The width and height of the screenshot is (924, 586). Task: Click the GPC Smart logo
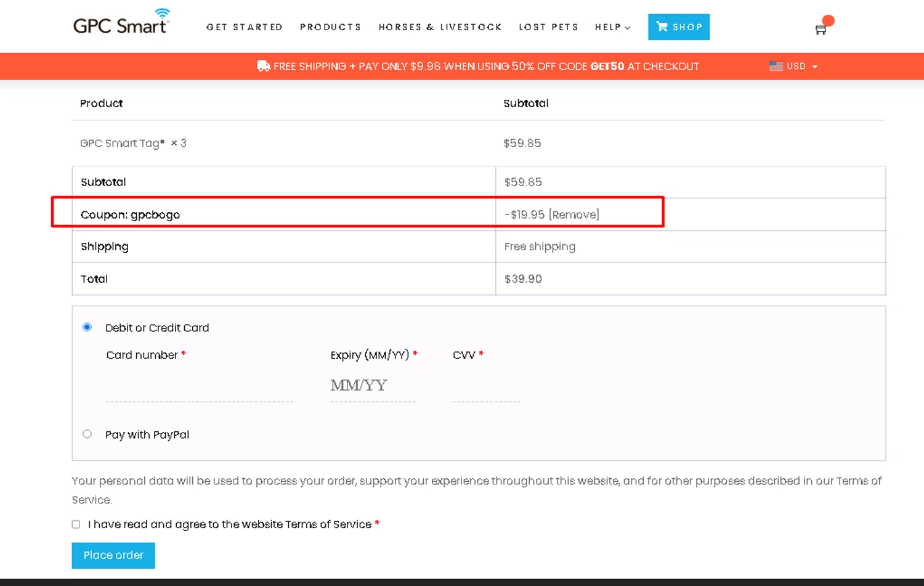(x=121, y=22)
